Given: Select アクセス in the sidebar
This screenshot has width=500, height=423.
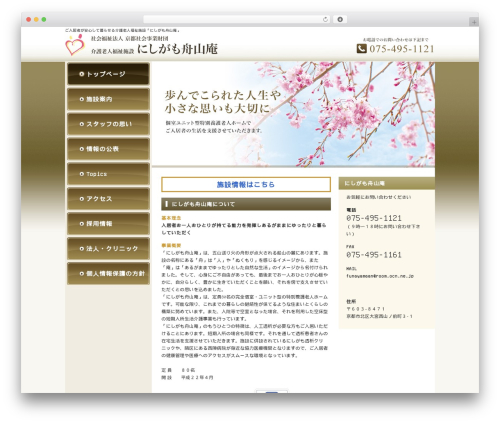Looking at the screenshot, I should (x=108, y=199).
